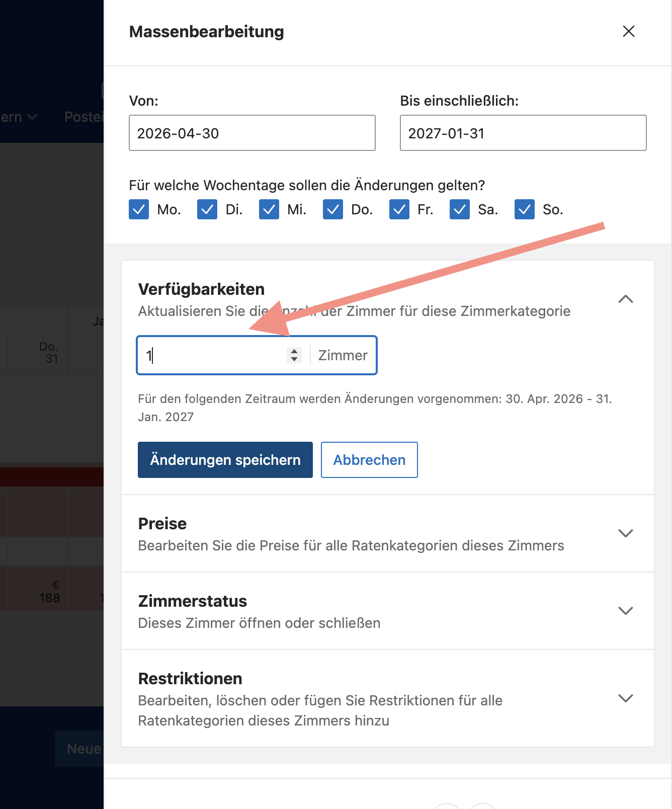The width and height of the screenshot is (672, 809).
Task: Click the 'Dieses Zimmer öffnen oder schließen' text
Action: [x=259, y=623]
